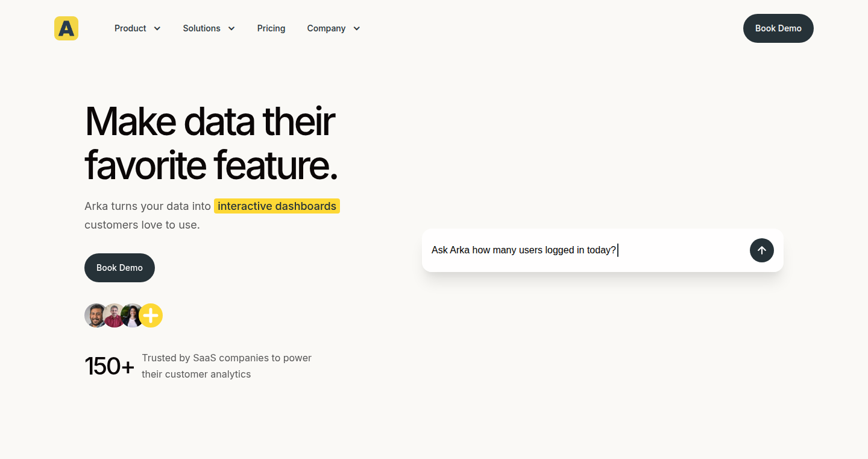
Task: Click Book Demo in the top navigation
Action: [x=778, y=28]
